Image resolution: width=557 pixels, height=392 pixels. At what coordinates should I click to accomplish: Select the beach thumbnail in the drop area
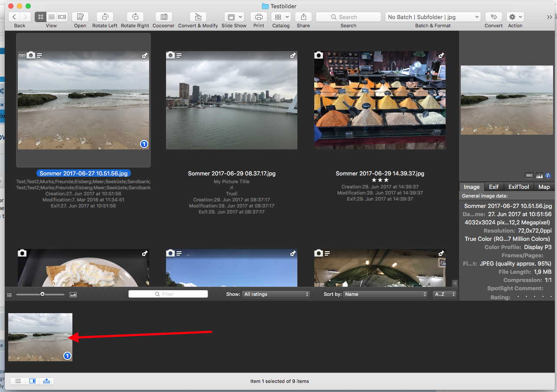tap(40, 337)
